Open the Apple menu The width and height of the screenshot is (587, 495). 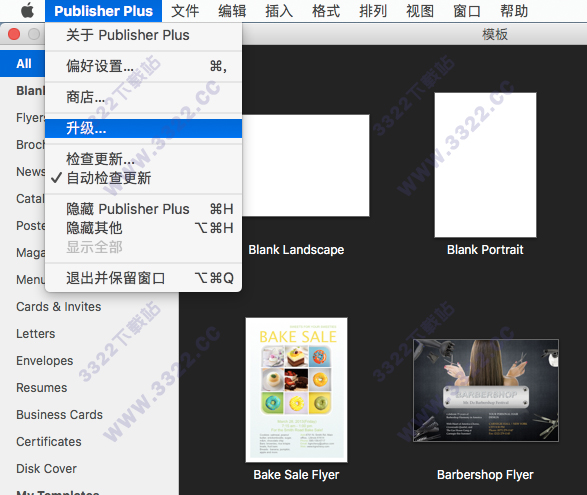point(27,11)
